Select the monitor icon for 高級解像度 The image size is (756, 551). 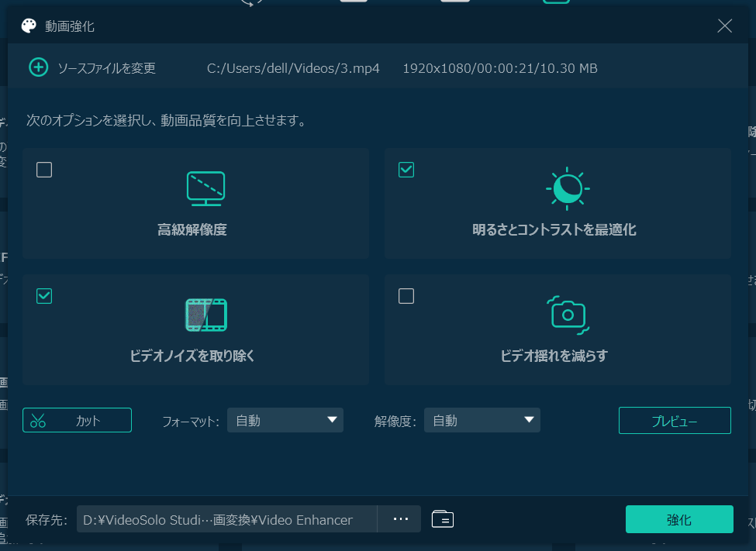pos(205,188)
